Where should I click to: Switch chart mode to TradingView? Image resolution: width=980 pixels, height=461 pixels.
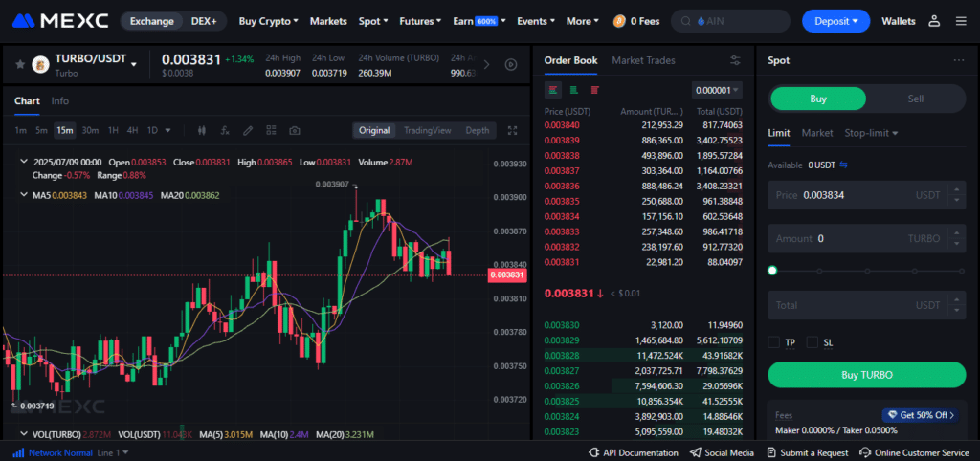pos(427,131)
